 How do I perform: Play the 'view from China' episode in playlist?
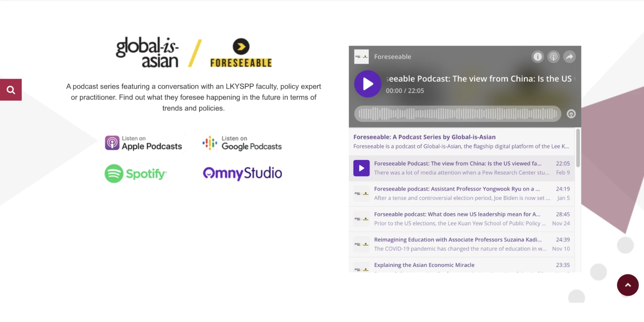click(361, 168)
